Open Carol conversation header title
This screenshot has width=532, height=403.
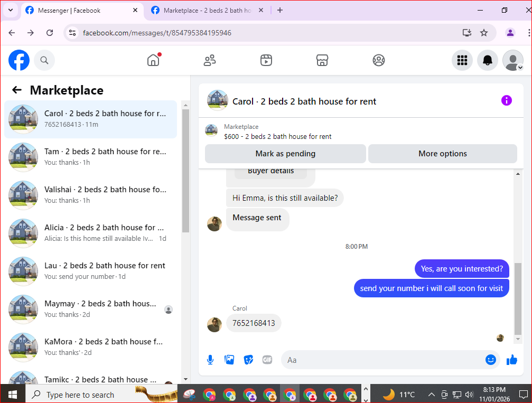pyautogui.click(x=304, y=101)
